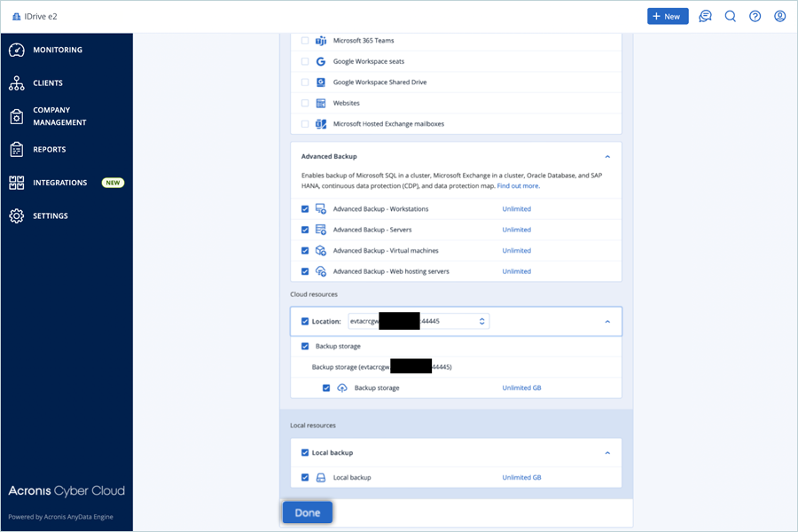
Task: Collapse the Advanced Backup section
Action: (607, 156)
